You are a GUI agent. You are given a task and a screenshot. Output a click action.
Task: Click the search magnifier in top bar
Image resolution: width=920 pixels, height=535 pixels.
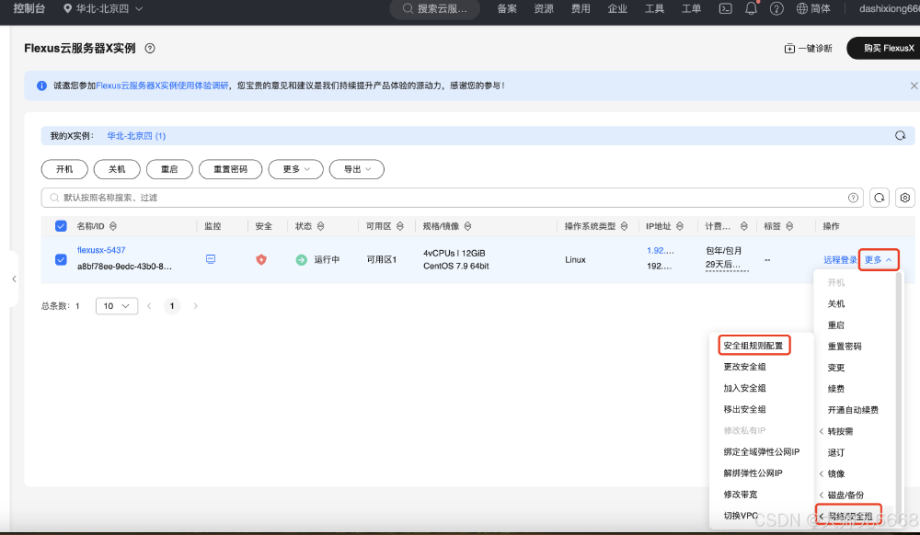[408, 9]
